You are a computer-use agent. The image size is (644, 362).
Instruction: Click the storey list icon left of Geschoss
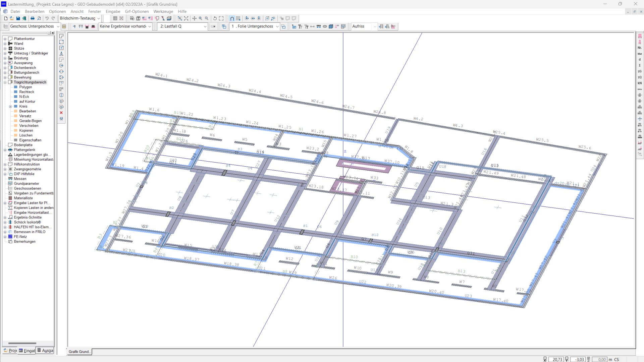click(6, 26)
